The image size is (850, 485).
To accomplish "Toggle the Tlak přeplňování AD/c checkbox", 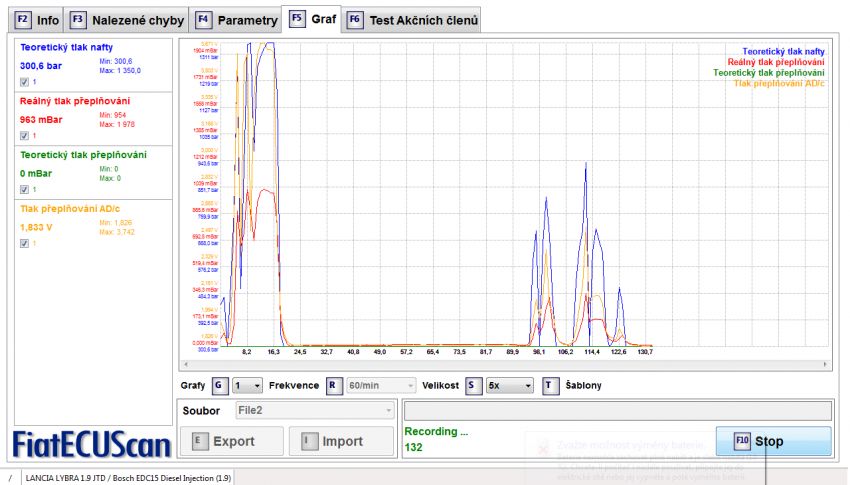I will (x=24, y=242).
